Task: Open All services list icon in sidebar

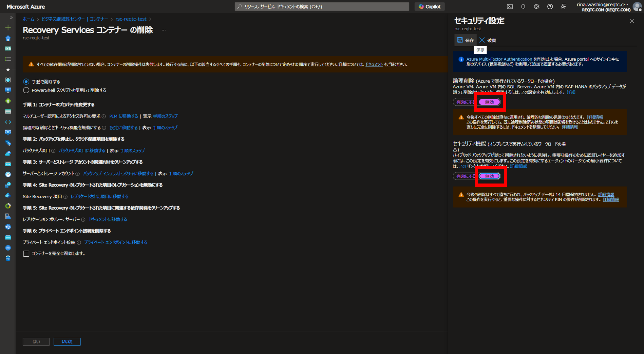Action: [8, 59]
